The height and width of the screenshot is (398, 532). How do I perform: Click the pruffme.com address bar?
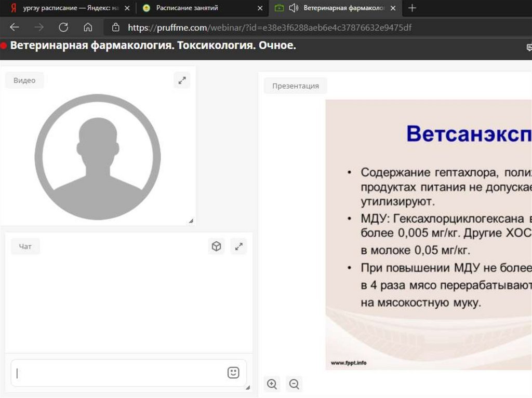click(x=270, y=28)
